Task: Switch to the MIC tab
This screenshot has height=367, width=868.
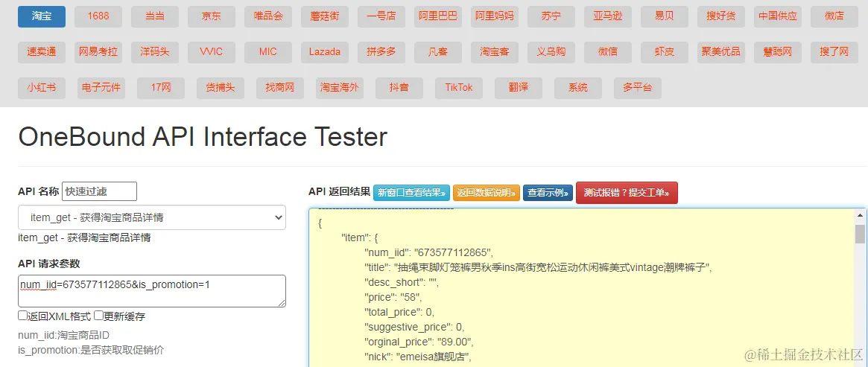Action: 268,52
